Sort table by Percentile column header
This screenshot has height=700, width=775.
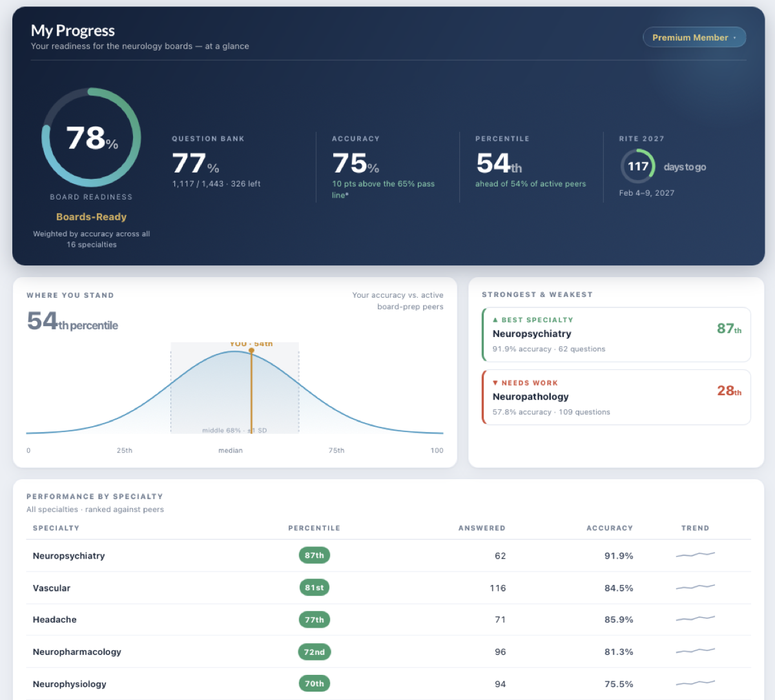point(314,528)
